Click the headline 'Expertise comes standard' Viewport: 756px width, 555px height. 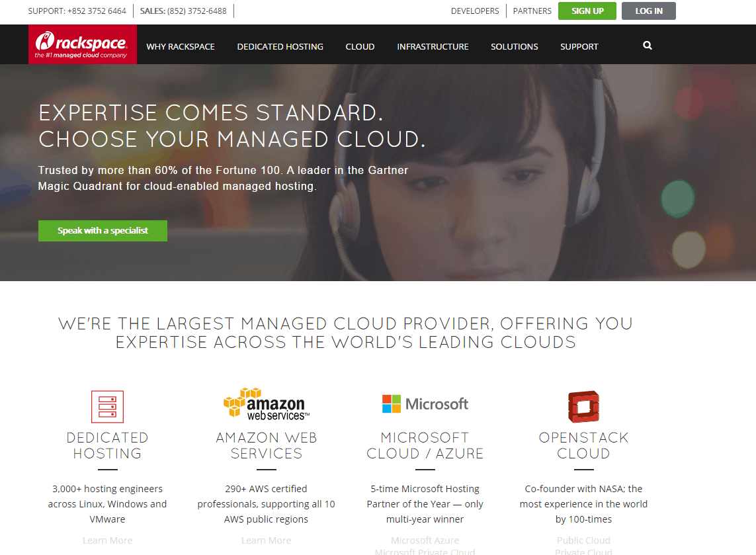point(211,113)
